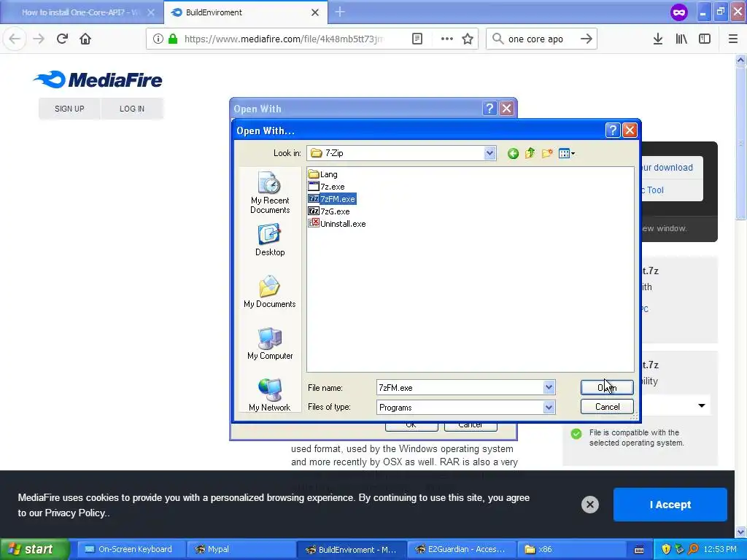
Task: Select 7z.exe in file list
Action: point(326,187)
